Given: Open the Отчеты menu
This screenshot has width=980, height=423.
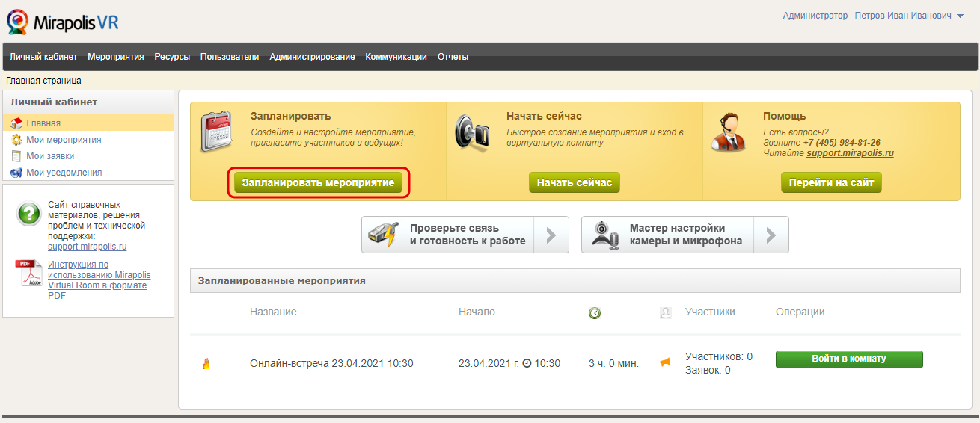Looking at the screenshot, I should [453, 57].
